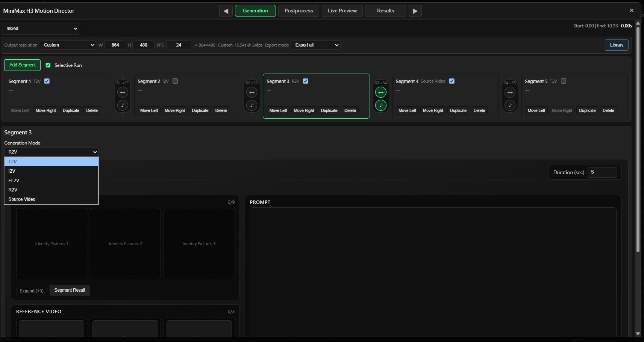Screen dimensions: 644x342
Task: Toggle S2→S3 audio note icon
Action: [252, 105]
